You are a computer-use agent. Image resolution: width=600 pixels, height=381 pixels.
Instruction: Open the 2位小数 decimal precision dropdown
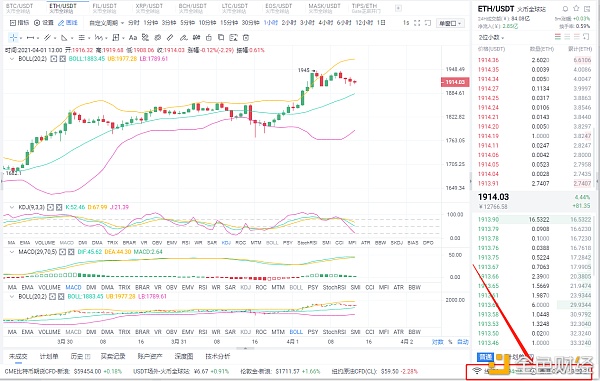[491, 37]
